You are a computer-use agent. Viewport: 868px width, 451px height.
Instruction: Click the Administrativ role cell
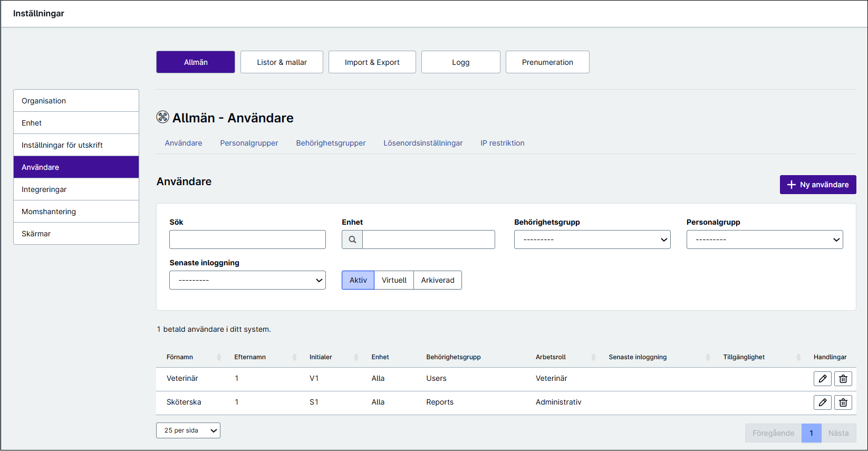click(558, 402)
